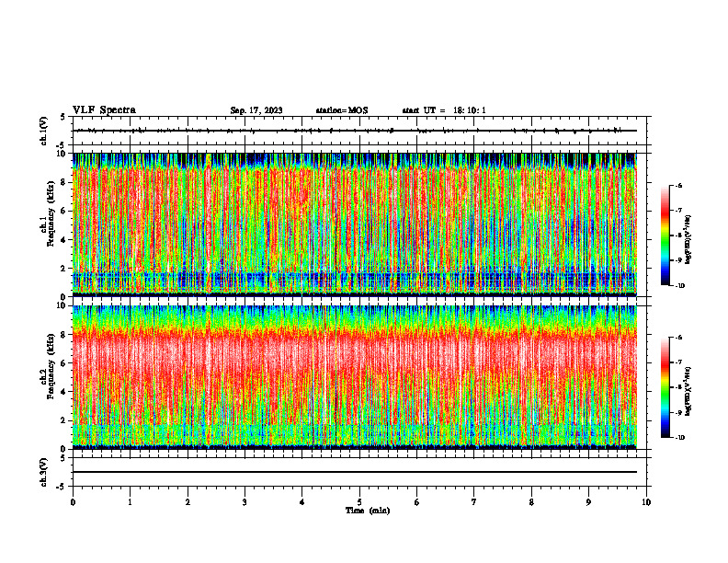The height and width of the screenshot is (563, 728).
Task: Click the ch.1 voltage waveform trace
Action: (x=355, y=131)
